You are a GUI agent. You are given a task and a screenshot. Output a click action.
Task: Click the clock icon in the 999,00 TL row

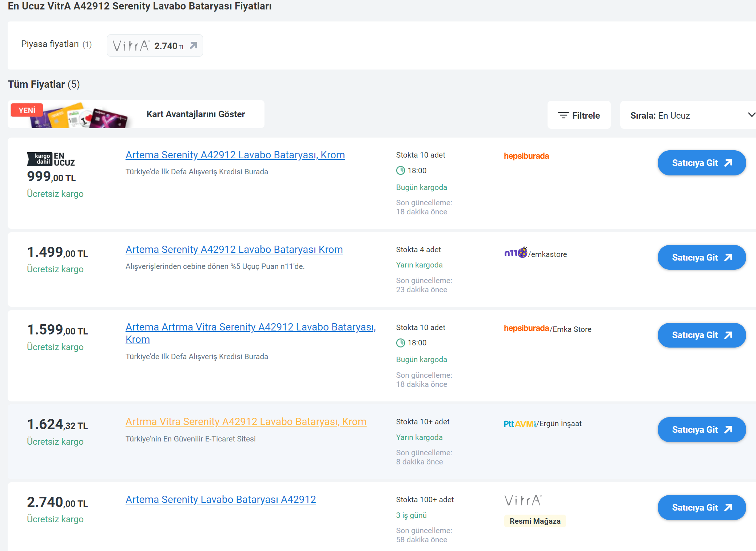[400, 170]
